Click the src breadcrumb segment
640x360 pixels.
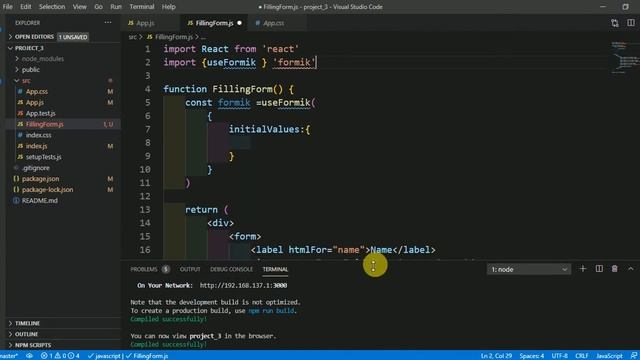coord(132,37)
